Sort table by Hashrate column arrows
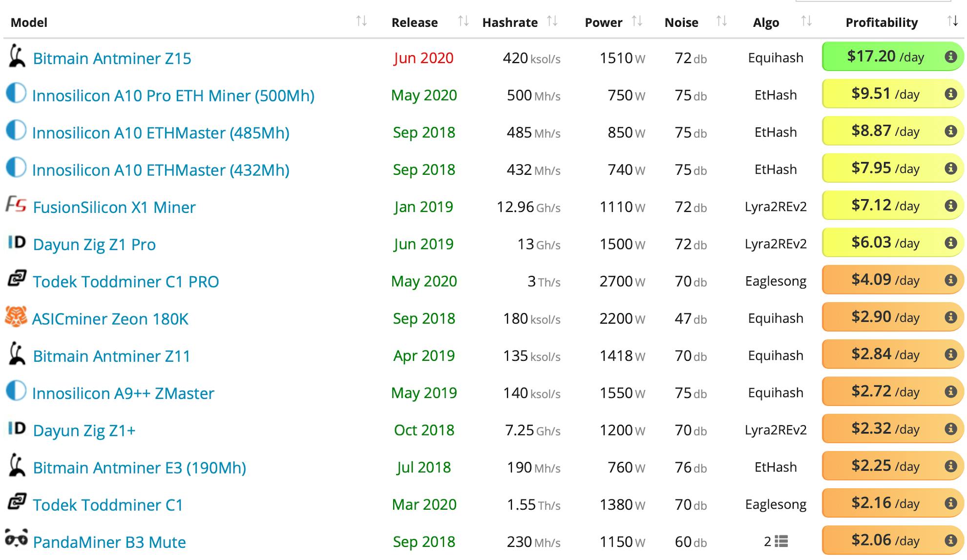Image resolution: width=967 pixels, height=560 pixels. (x=552, y=21)
